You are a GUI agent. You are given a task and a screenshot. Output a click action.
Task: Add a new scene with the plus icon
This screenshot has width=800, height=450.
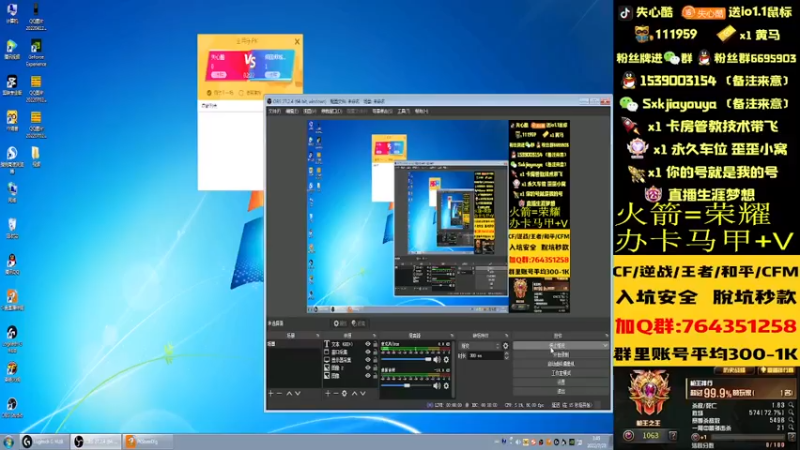[x=271, y=393]
